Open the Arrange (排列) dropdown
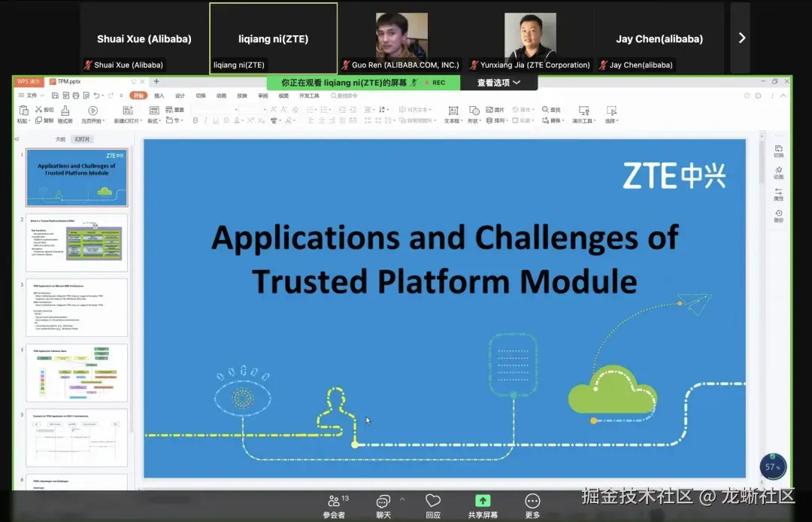This screenshot has height=522, width=812. pos(496,120)
